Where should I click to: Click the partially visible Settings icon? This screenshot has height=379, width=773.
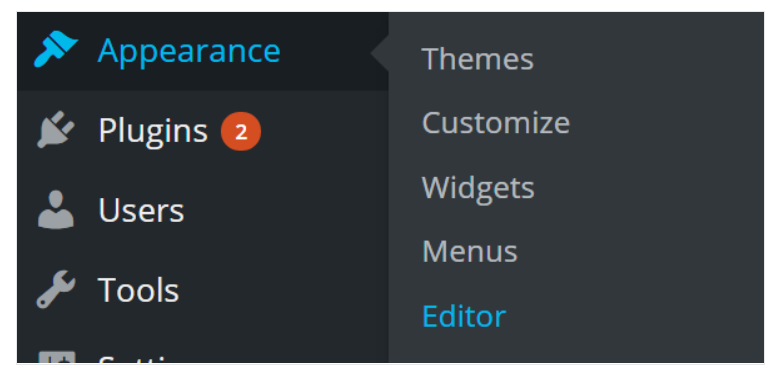pos(57,357)
